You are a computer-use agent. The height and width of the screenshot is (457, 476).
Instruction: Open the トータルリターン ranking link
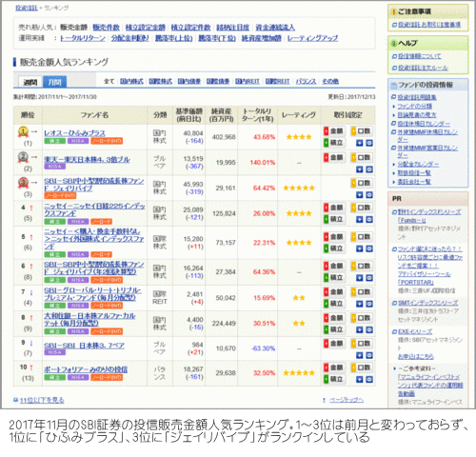(83, 38)
